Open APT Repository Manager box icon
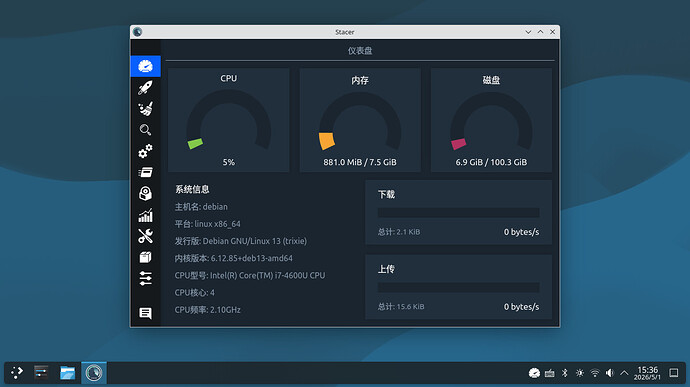Screen dimensions: 690x387 pyautogui.click(x=145, y=257)
